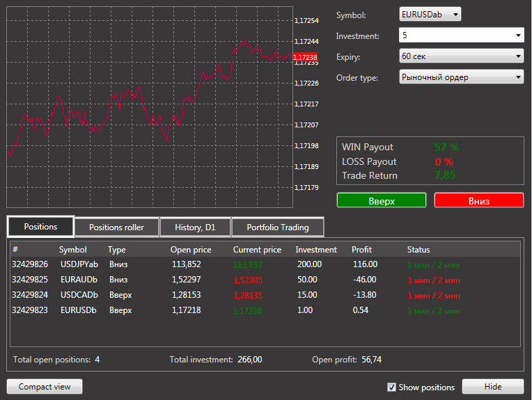Viewport: 532px width, 400px height.
Task: Click the chart axis label 1,17254
Action: click(x=306, y=21)
